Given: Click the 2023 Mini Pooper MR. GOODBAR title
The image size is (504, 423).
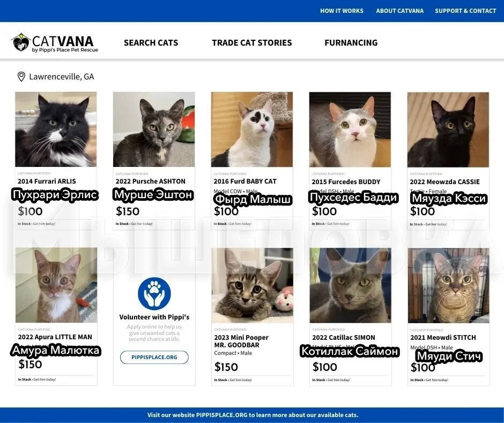Looking at the screenshot, I should (x=241, y=341).
